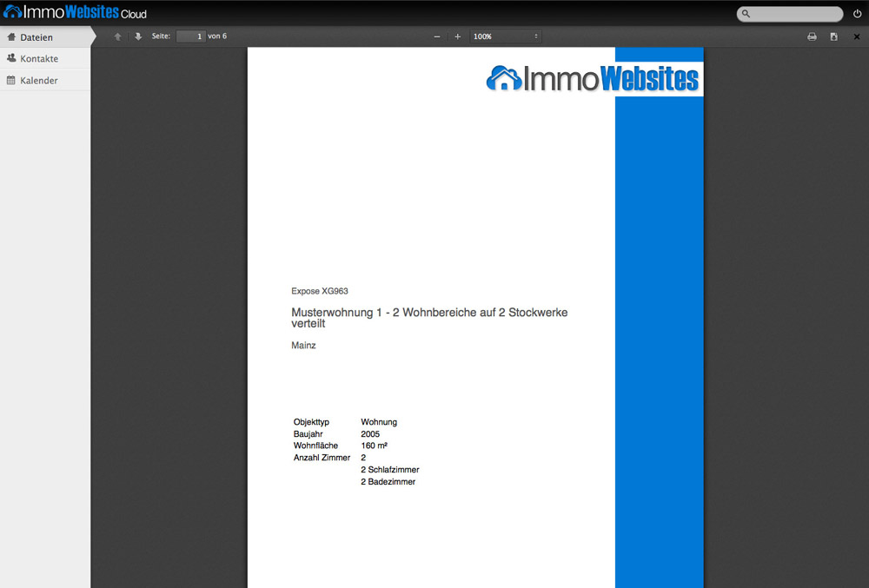Open Kalender in the sidebar
The width and height of the screenshot is (869, 588).
point(45,80)
